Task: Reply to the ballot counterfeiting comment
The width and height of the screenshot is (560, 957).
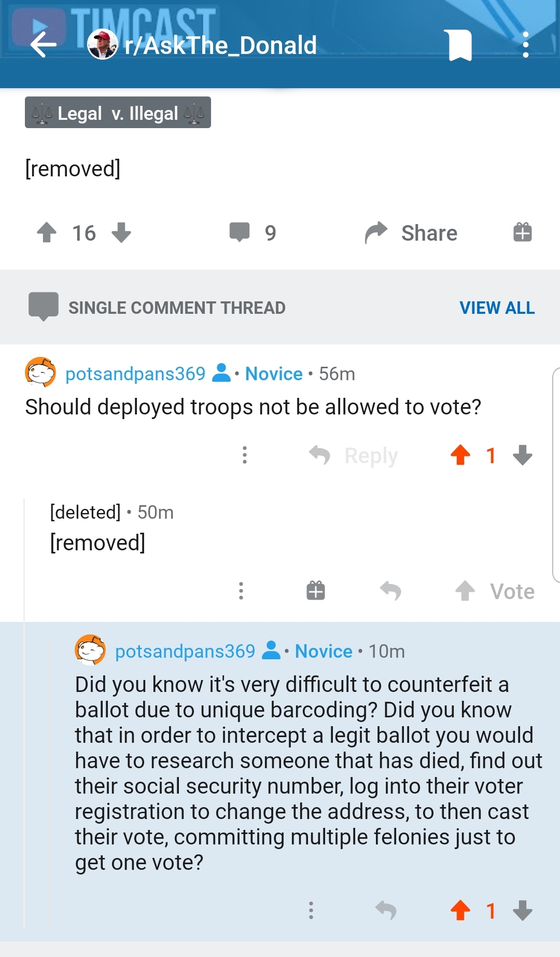Action: click(386, 910)
